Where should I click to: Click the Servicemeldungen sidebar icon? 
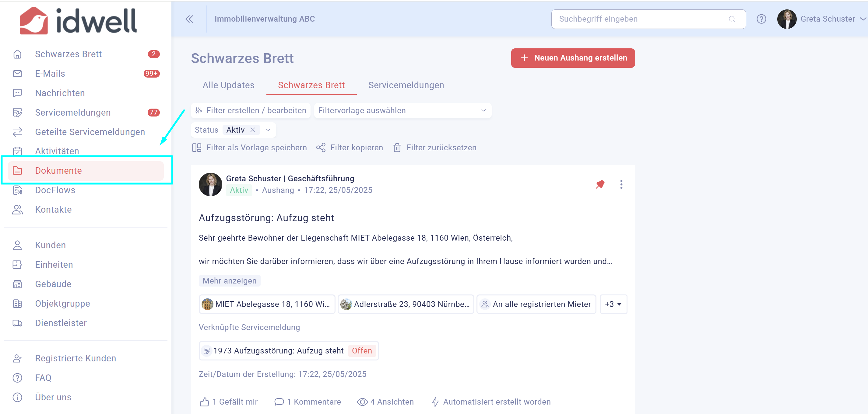click(17, 113)
